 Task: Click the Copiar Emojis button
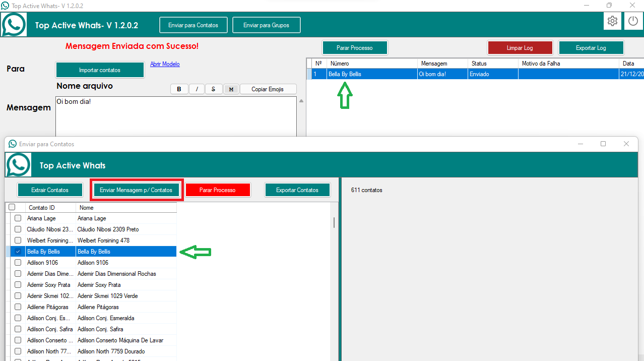click(268, 89)
